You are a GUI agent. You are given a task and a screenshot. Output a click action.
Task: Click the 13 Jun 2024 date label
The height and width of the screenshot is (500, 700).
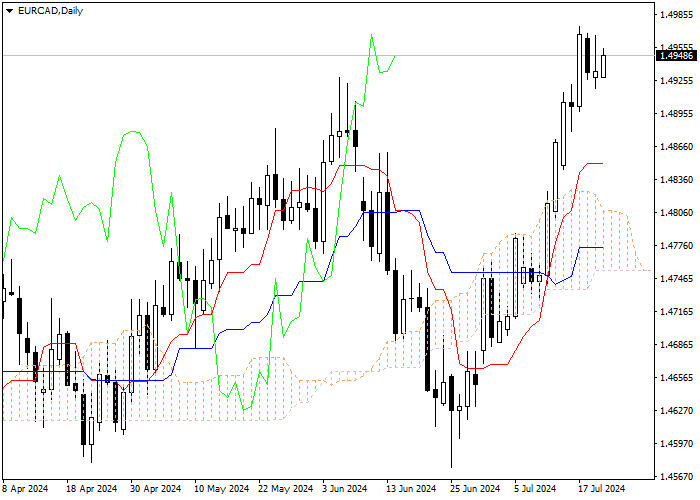(x=411, y=489)
